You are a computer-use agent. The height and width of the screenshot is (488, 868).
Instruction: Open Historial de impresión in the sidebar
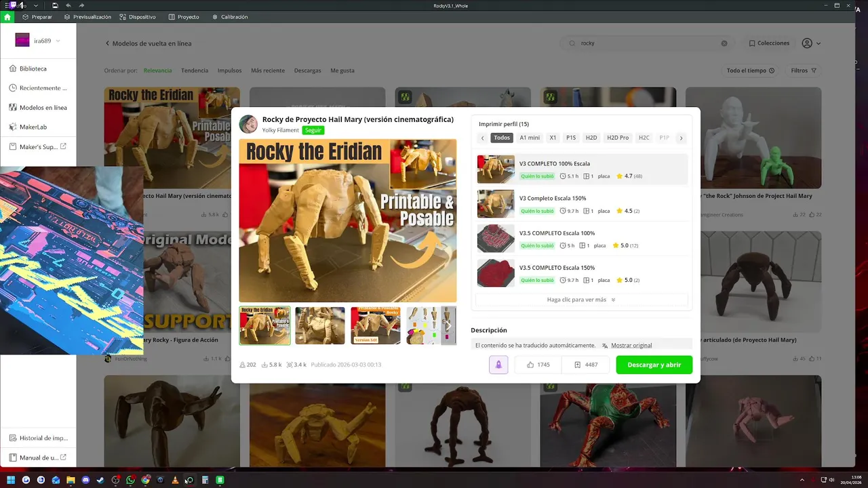[x=38, y=438]
